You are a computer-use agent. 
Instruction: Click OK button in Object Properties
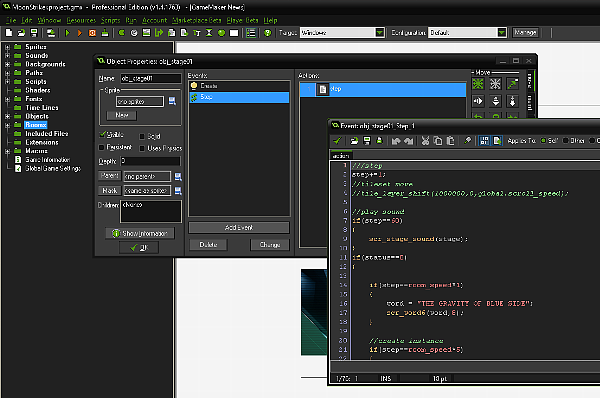pos(139,248)
